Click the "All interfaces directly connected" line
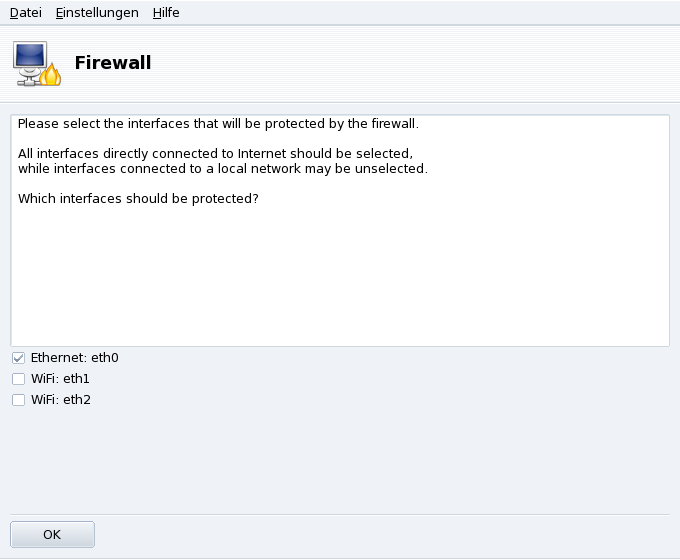 click(215, 154)
